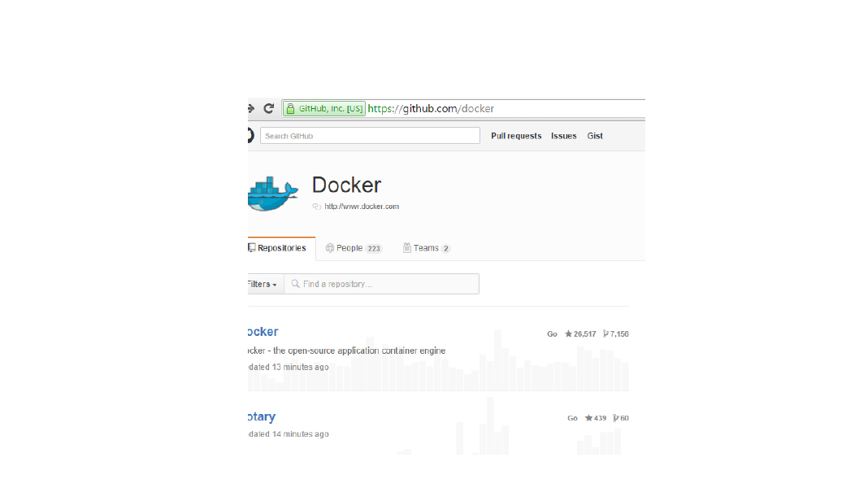Click the People count badge 223

(x=374, y=249)
